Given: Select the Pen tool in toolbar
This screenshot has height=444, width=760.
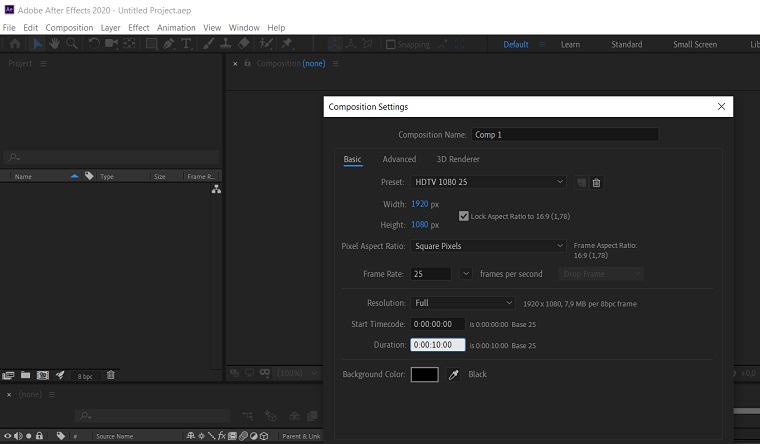Looking at the screenshot, I should [x=169, y=44].
